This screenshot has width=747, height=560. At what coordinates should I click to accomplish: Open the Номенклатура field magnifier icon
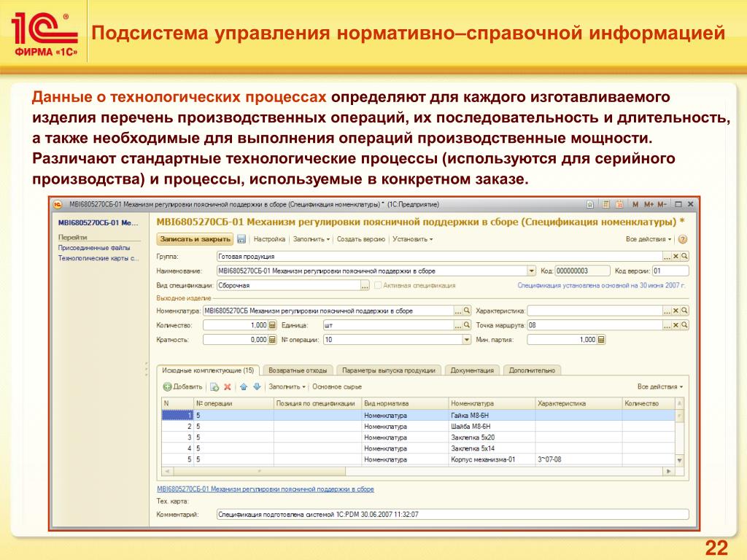click(x=467, y=311)
